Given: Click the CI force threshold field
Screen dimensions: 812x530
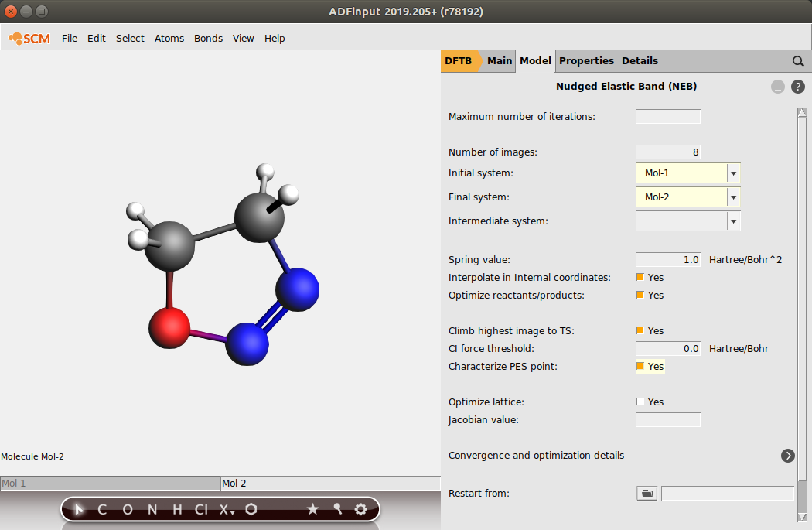Looking at the screenshot, I should (x=668, y=349).
